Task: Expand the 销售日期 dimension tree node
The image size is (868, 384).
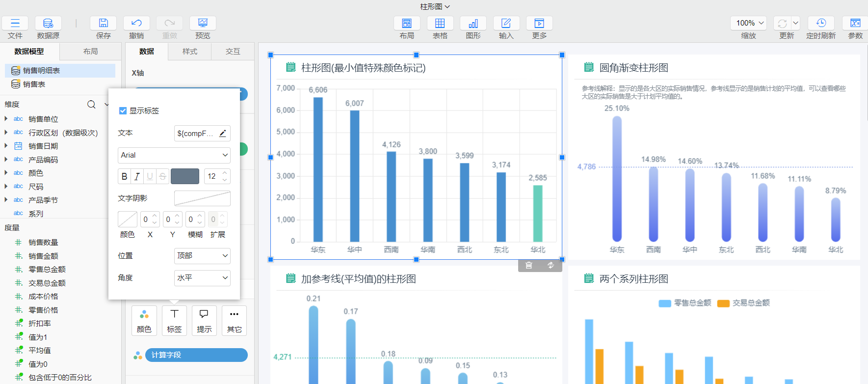Action: 6,146
